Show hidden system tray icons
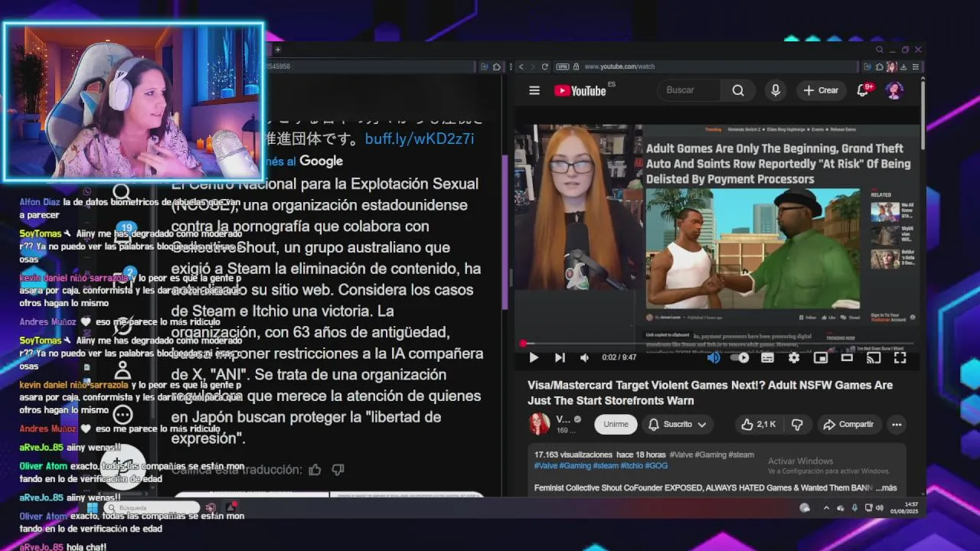 [826, 507]
